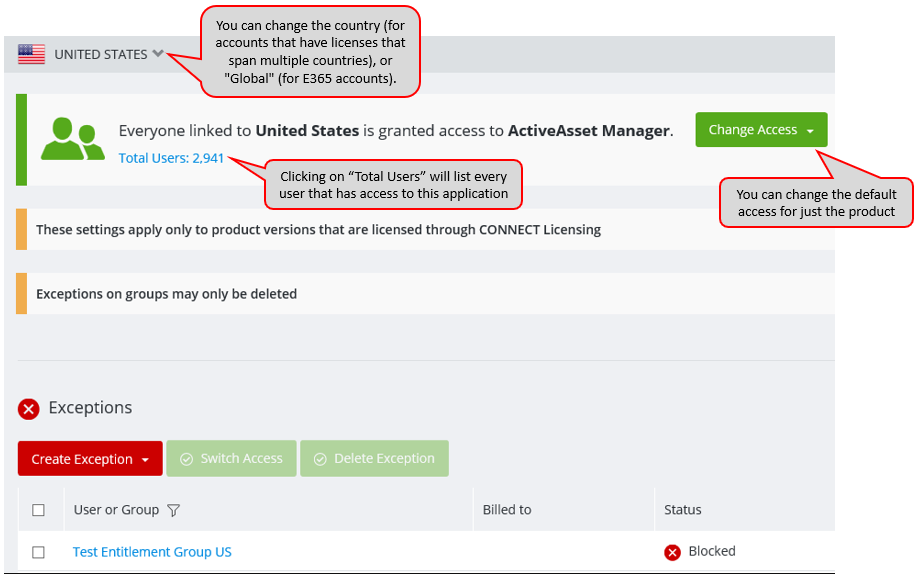Expand the Change Access dropdown arrow

coord(810,131)
